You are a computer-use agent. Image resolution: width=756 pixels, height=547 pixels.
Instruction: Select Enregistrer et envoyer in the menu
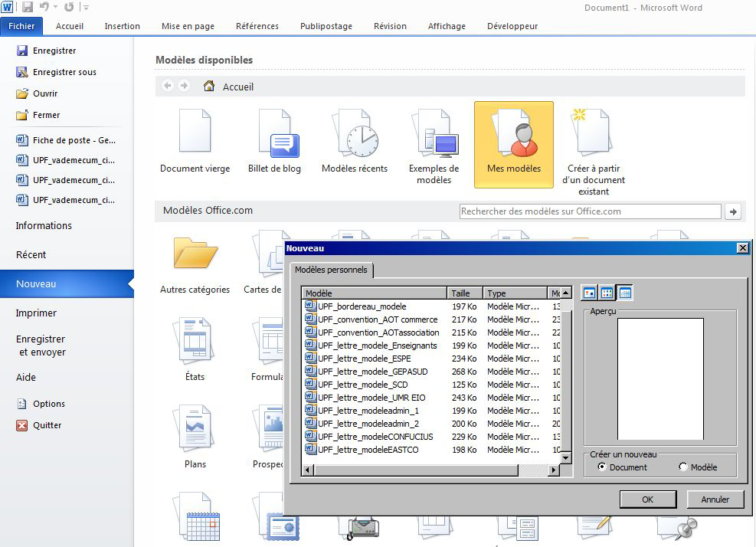click(41, 346)
